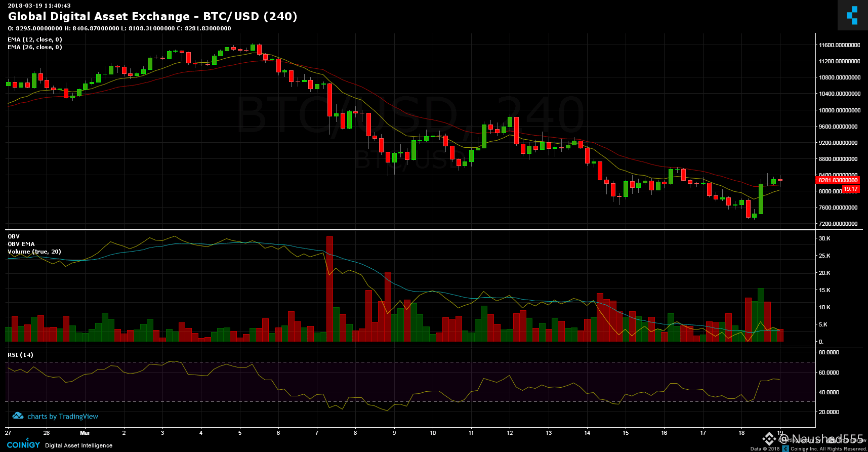
Task: Click the 10.K volume axis label
Action: (824, 307)
